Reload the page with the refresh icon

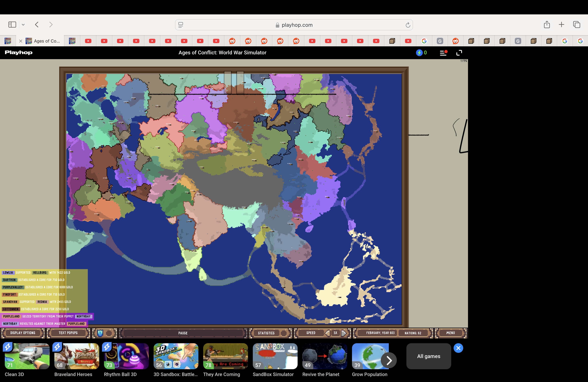(408, 25)
